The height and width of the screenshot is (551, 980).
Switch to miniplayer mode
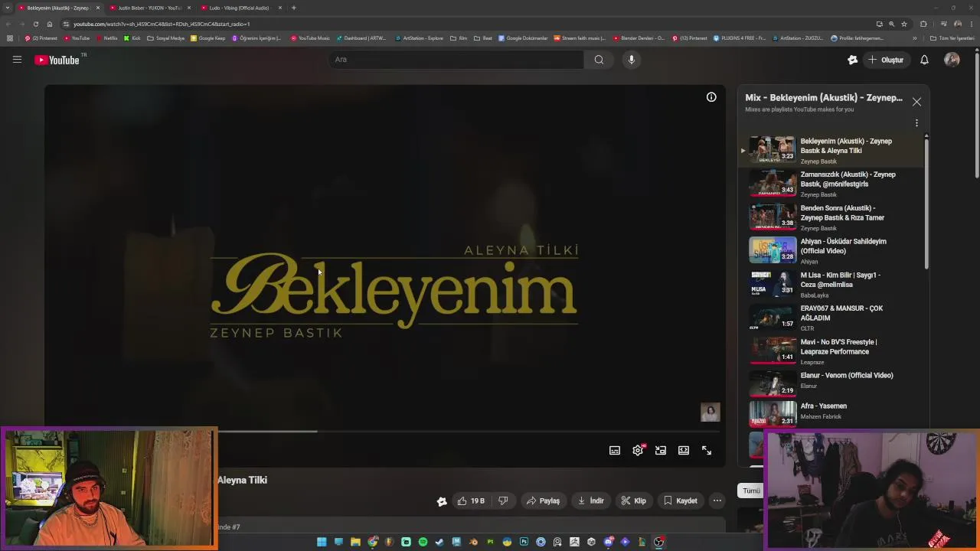661,451
